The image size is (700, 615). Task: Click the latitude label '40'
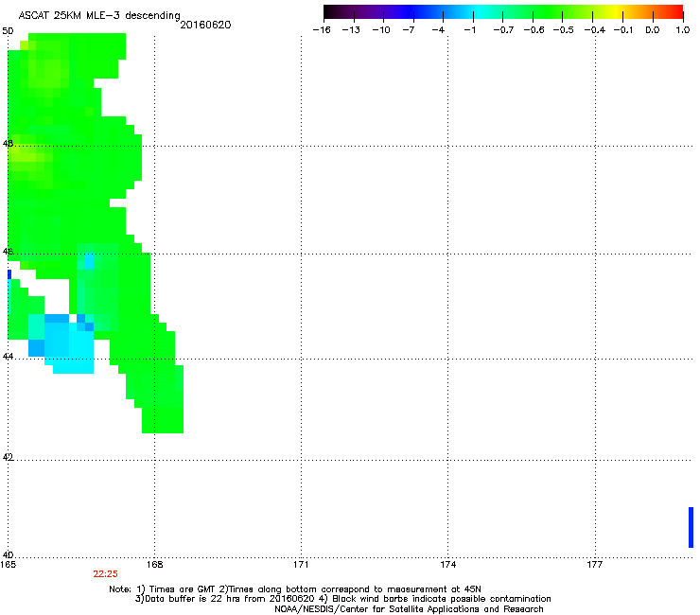[x=8, y=554]
